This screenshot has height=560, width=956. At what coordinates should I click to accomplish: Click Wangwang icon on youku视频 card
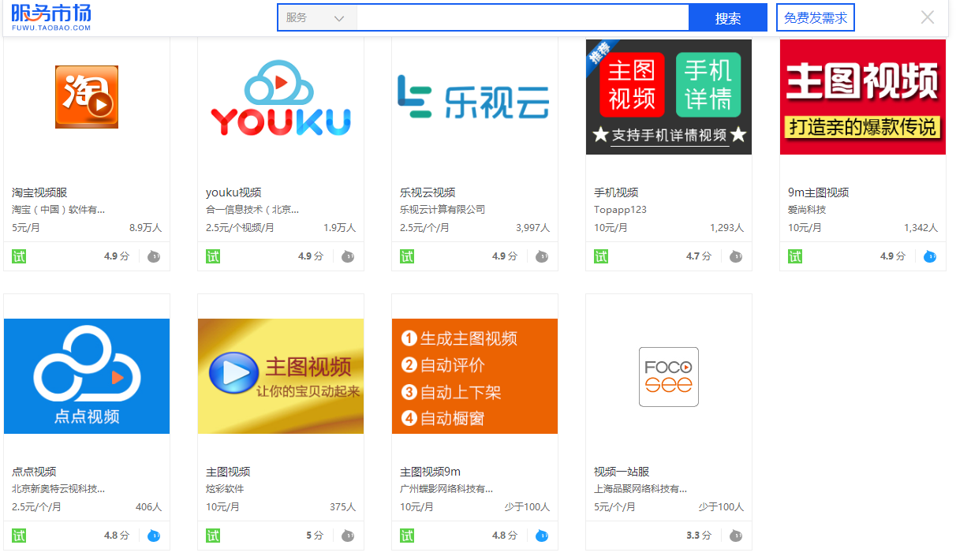(348, 256)
